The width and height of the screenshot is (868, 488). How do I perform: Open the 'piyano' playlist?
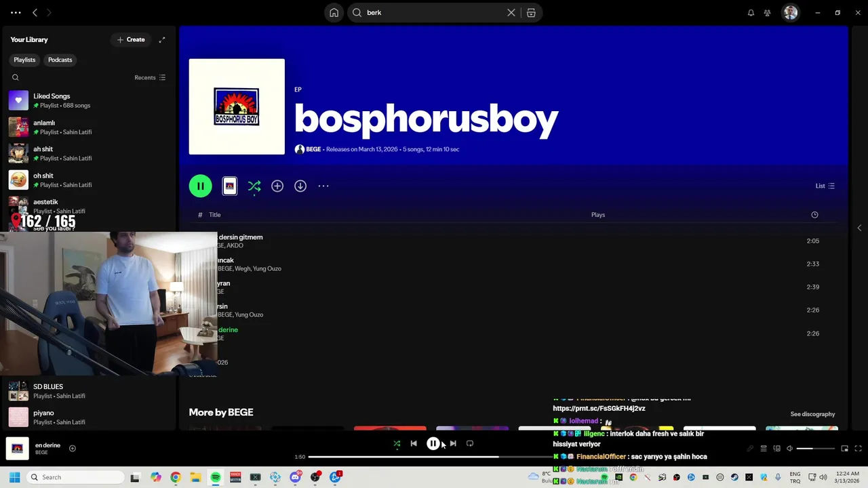coord(88,418)
